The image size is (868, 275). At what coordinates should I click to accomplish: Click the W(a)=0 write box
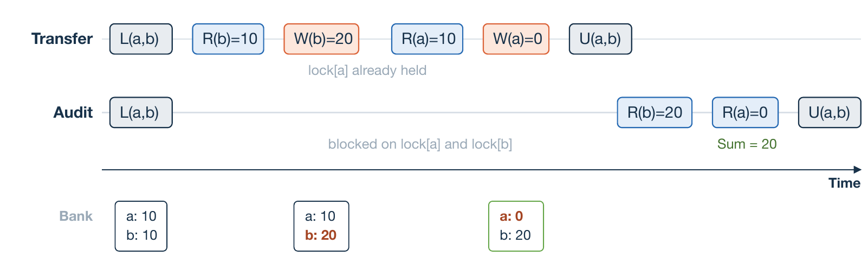pyautogui.click(x=516, y=39)
